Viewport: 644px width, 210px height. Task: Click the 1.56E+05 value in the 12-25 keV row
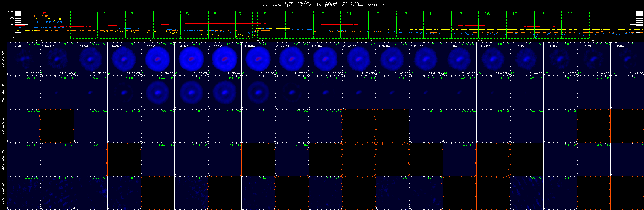[167, 111]
